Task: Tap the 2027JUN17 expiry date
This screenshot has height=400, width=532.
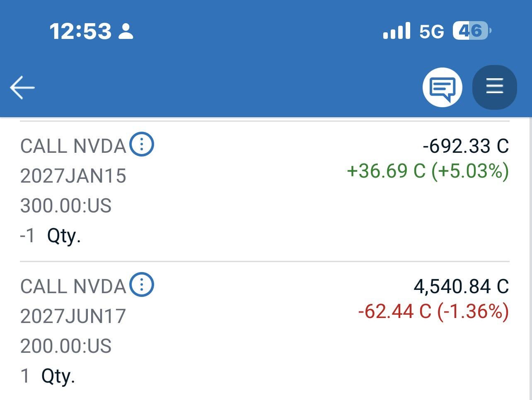Action: [73, 316]
